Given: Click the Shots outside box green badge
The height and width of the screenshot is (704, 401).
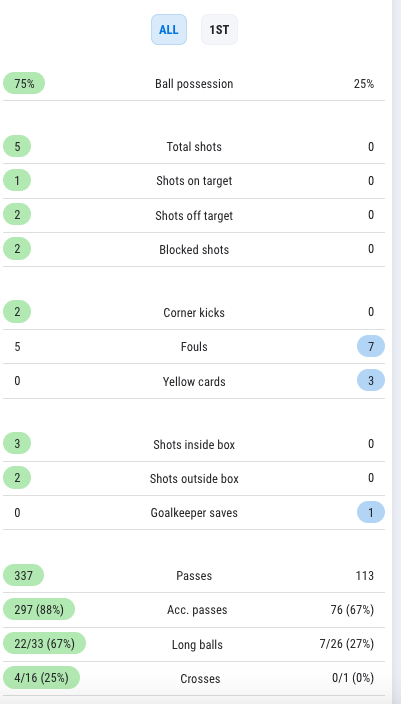Looking at the screenshot, I should tap(17, 478).
